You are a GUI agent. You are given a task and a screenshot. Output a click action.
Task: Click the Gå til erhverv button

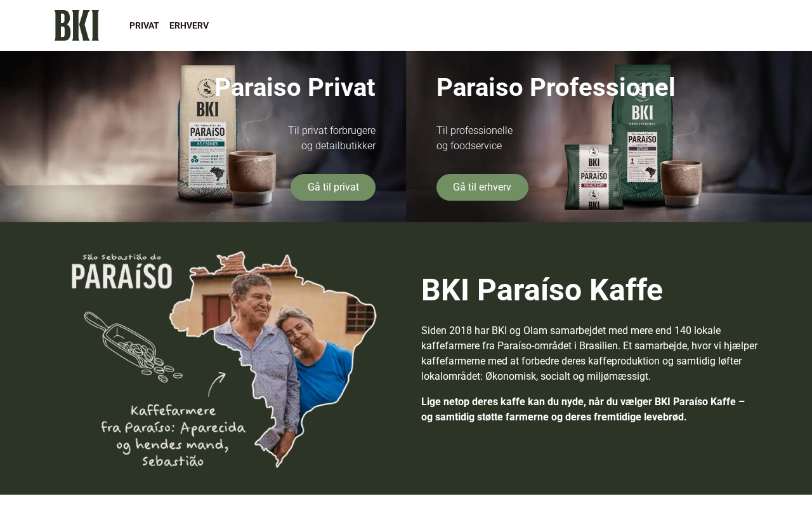[482, 187]
